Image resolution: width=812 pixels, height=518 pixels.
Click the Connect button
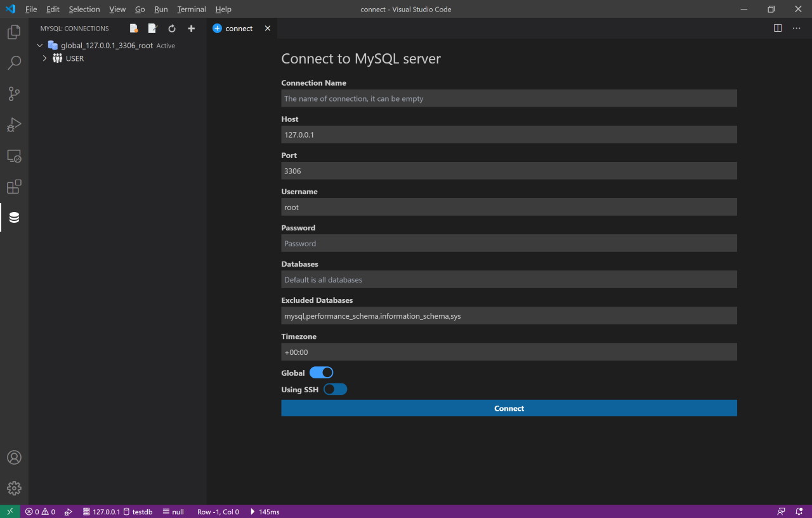pos(509,408)
